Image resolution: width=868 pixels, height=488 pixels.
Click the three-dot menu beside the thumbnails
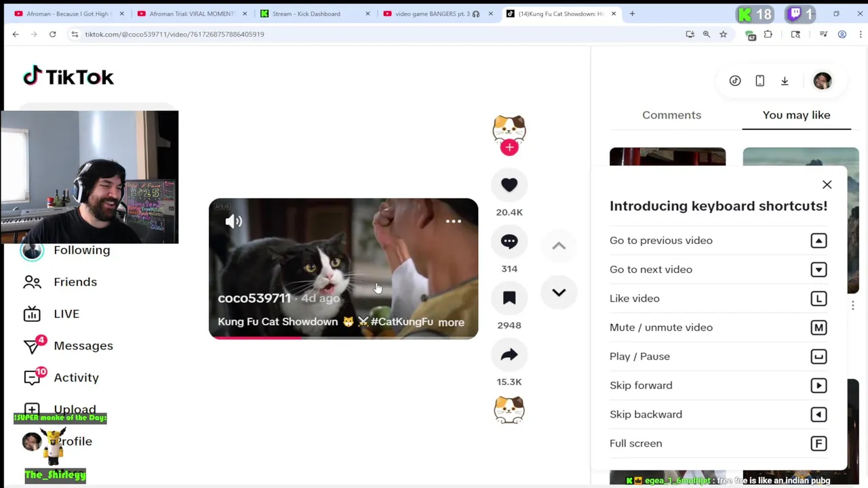[853, 305]
